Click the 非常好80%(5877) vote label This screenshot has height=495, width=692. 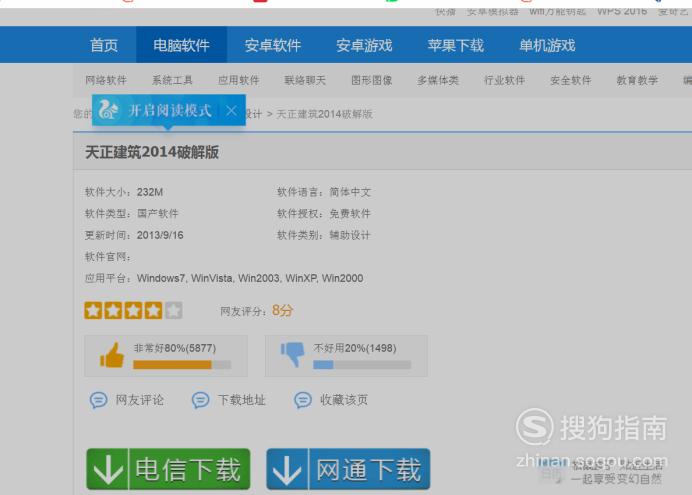175,348
